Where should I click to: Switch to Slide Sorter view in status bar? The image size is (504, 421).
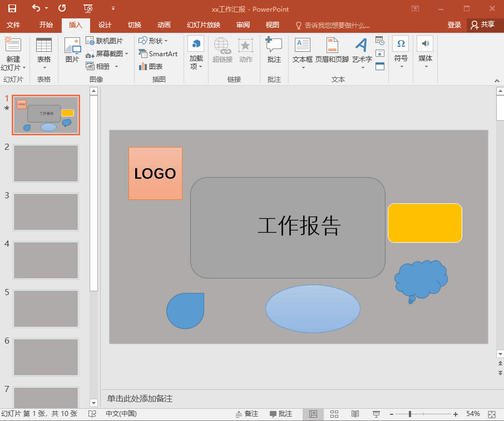(x=334, y=414)
